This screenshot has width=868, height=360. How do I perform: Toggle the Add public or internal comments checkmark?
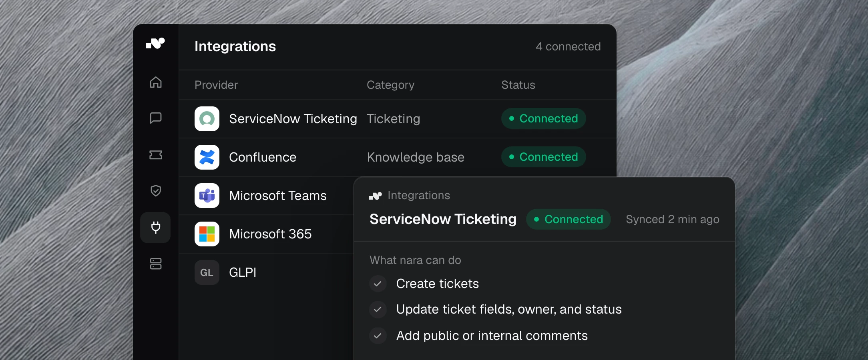tap(378, 336)
